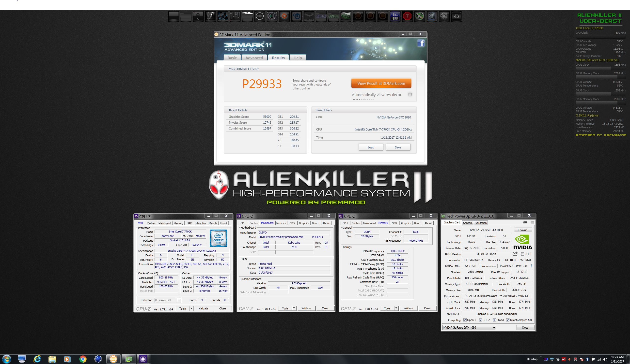Viewport: 630px width, 364px height.
Task: Open the volume speaker tray icon
Action: (605, 360)
